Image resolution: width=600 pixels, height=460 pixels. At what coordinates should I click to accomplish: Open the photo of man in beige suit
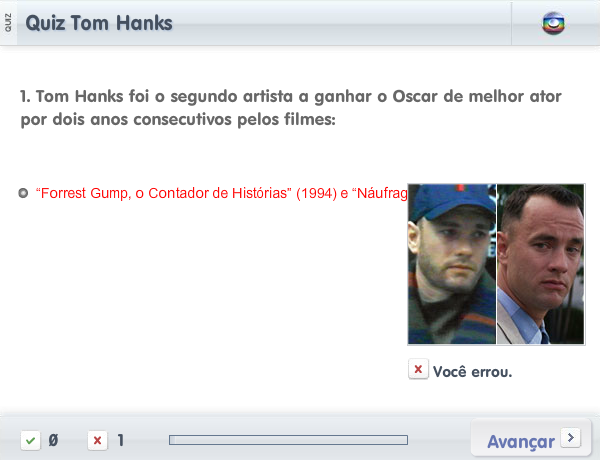(x=541, y=264)
